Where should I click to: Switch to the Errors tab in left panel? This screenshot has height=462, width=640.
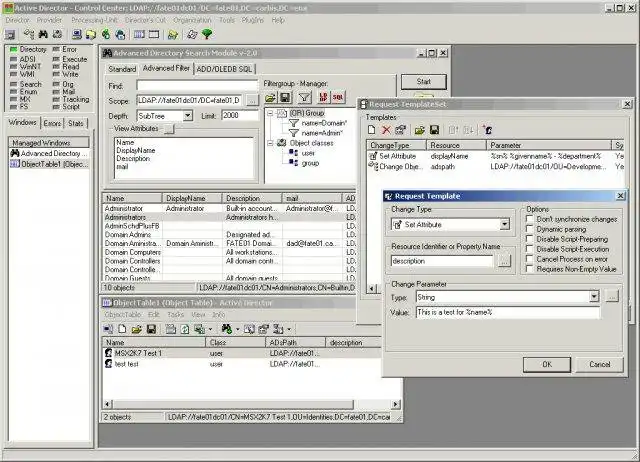tap(52, 123)
